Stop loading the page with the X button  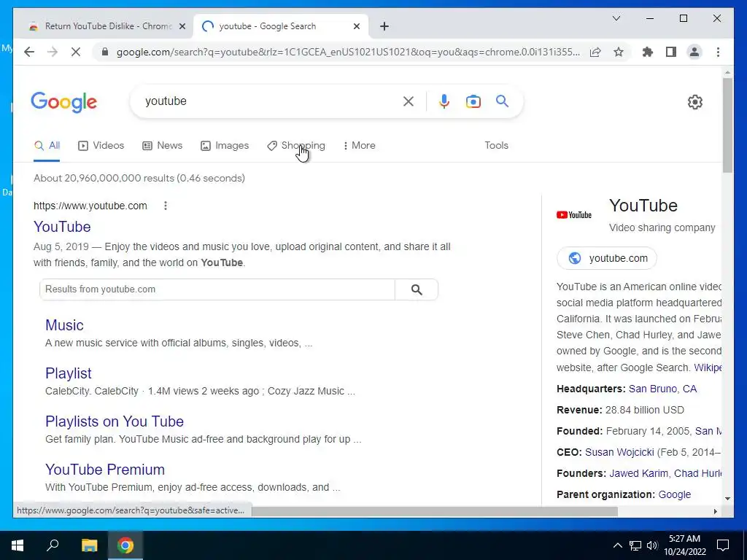(x=76, y=52)
